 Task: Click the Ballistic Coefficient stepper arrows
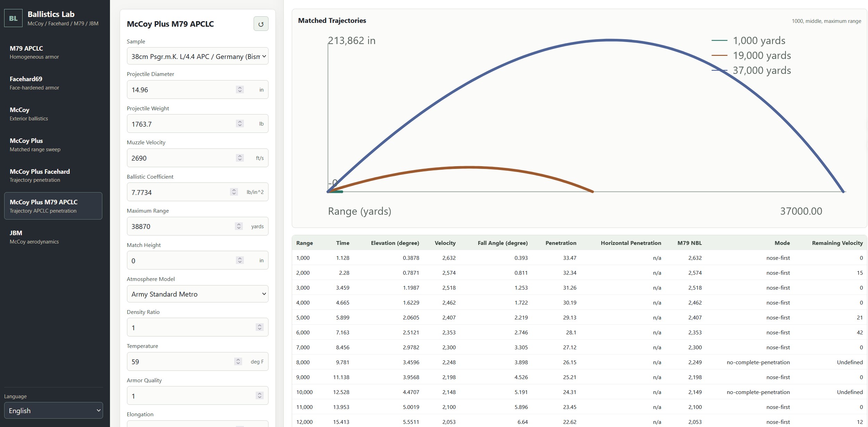[x=234, y=192]
